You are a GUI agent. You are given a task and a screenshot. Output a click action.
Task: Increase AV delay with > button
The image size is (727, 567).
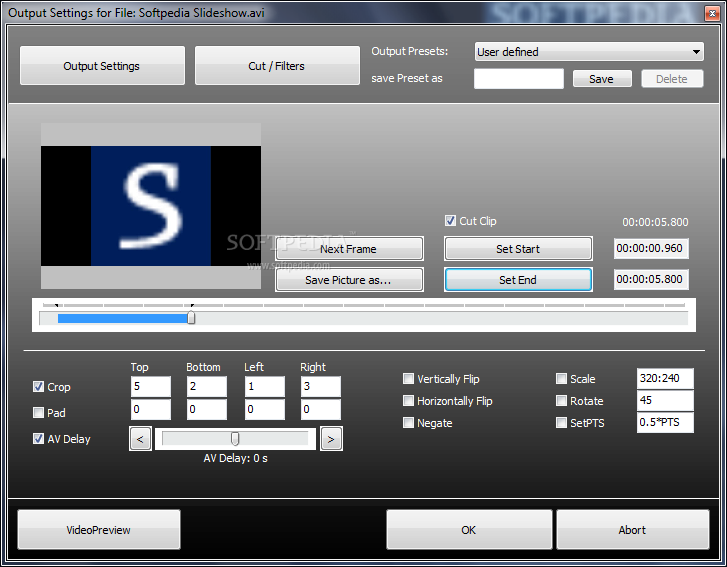pyautogui.click(x=331, y=439)
